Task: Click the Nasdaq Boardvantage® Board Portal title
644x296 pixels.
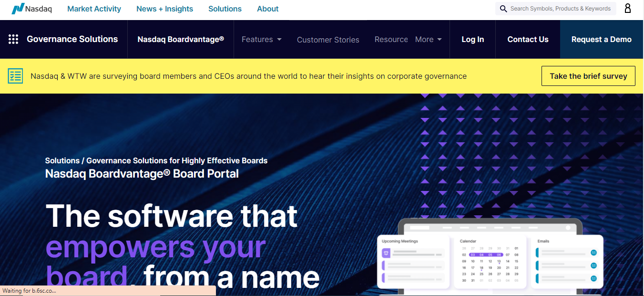Action: [x=142, y=173]
